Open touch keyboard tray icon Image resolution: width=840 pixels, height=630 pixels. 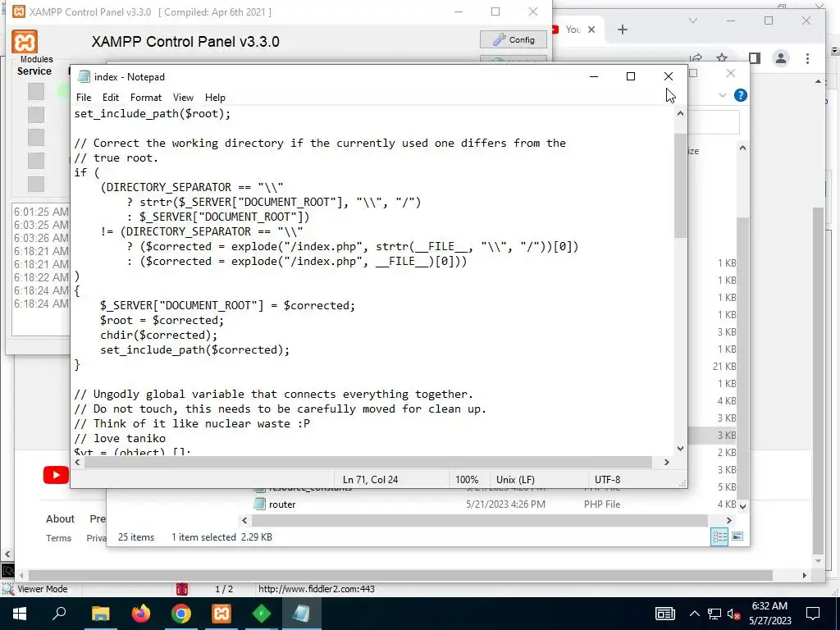pyautogui.click(x=664, y=614)
